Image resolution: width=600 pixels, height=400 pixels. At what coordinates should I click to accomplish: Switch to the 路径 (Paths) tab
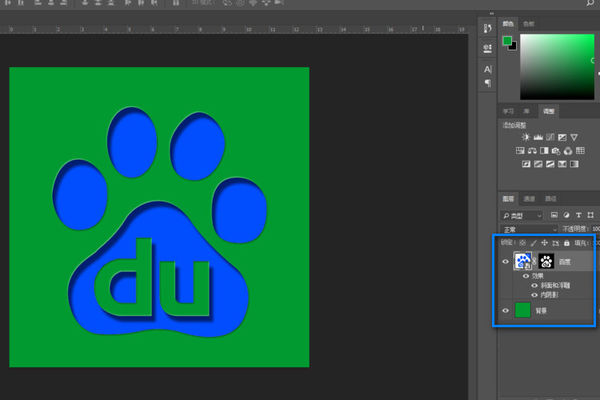(x=551, y=198)
